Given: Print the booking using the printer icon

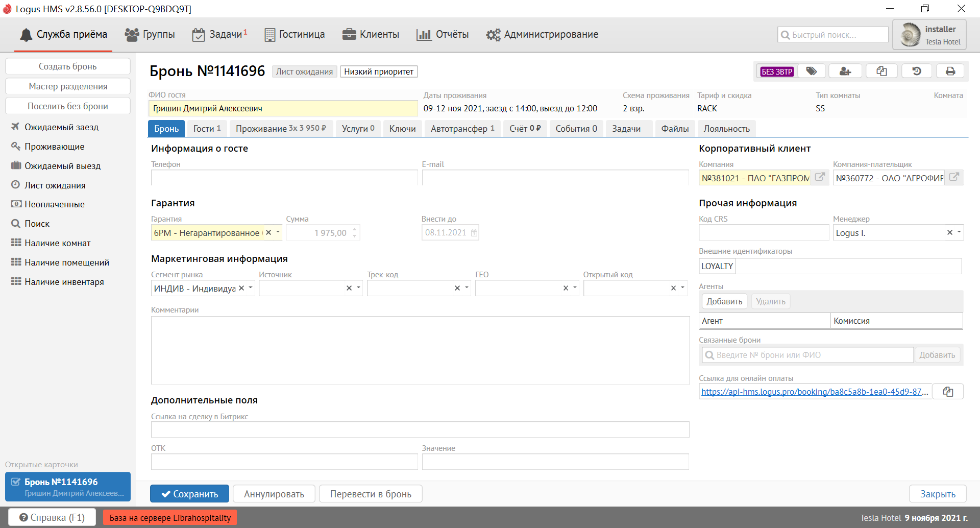Looking at the screenshot, I should click(x=950, y=71).
